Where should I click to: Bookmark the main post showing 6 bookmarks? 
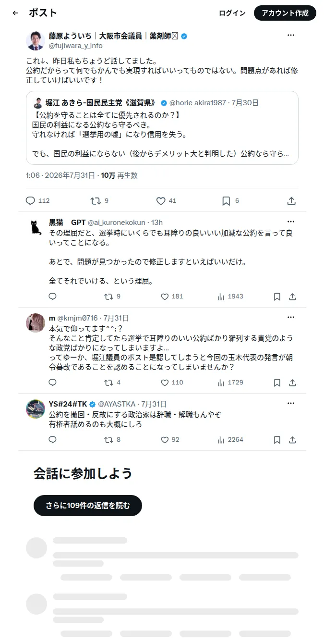pyautogui.click(x=226, y=201)
